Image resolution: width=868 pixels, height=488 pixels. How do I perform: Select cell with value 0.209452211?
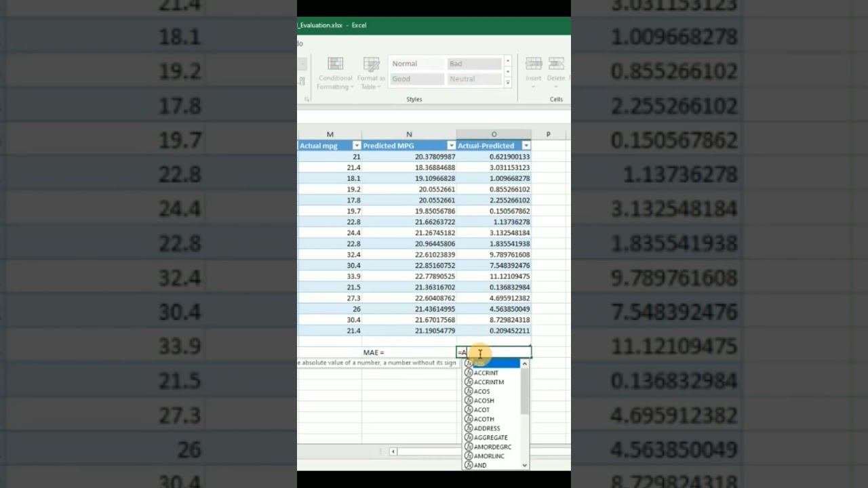(x=494, y=331)
